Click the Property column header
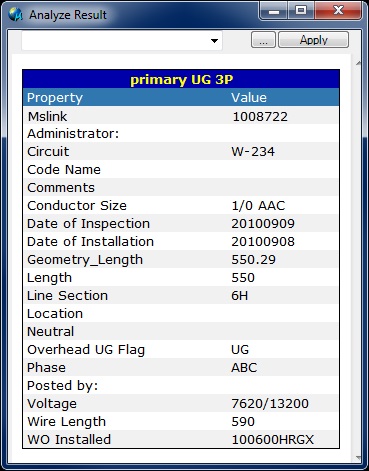 click(x=55, y=98)
